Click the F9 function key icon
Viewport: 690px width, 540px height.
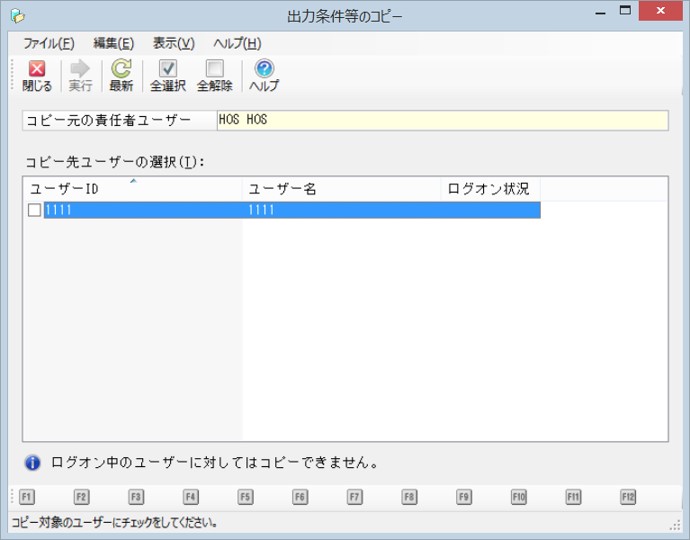pos(464,497)
